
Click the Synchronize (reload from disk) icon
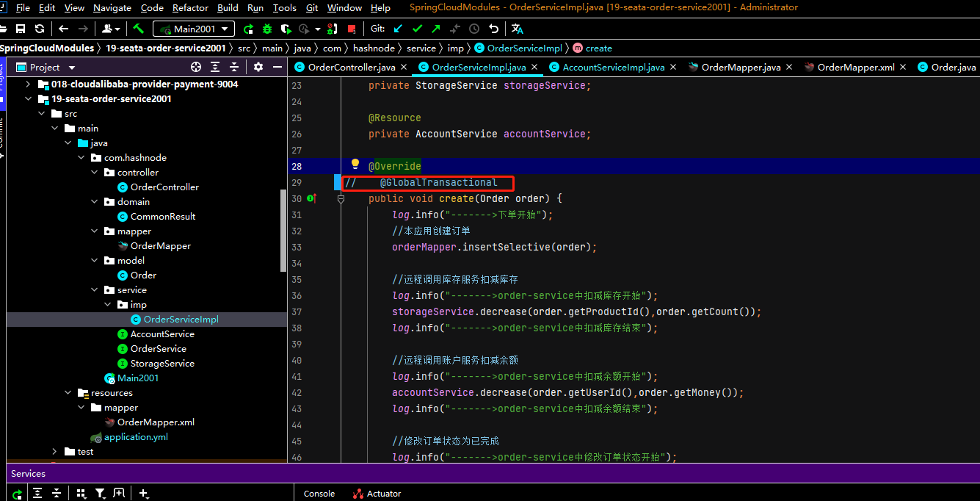[40, 29]
